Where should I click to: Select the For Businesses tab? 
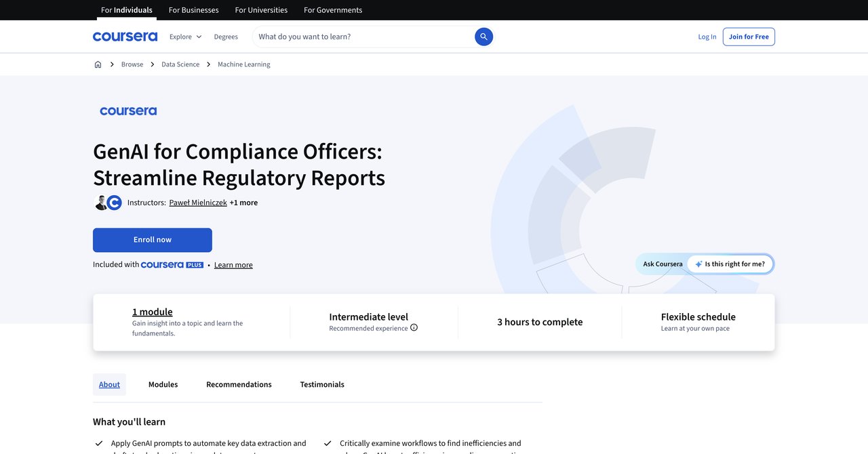[x=194, y=10]
